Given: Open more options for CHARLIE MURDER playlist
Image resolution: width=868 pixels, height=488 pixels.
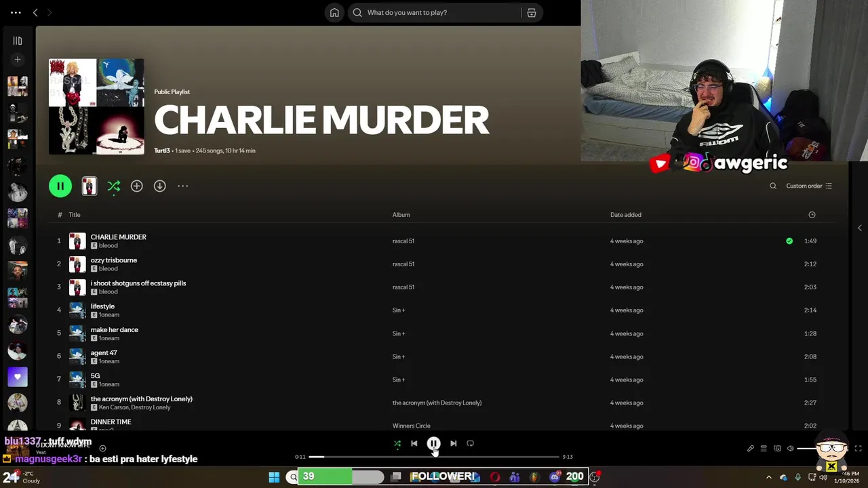Looking at the screenshot, I should (x=183, y=186).
